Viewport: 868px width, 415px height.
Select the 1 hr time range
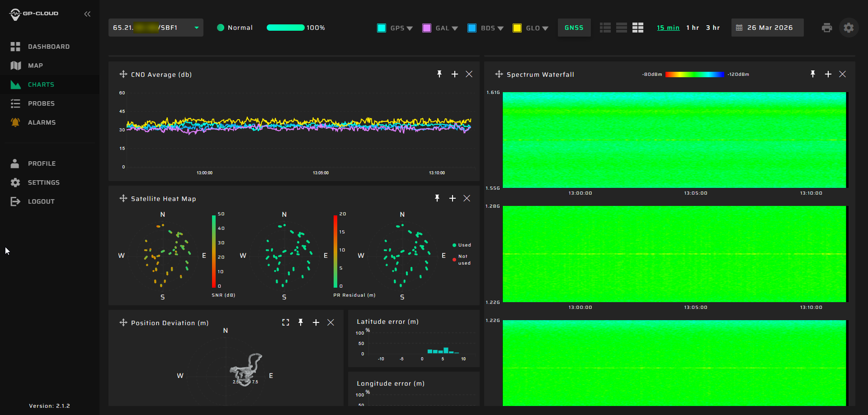pyautogui.click(x=692, y=28)
